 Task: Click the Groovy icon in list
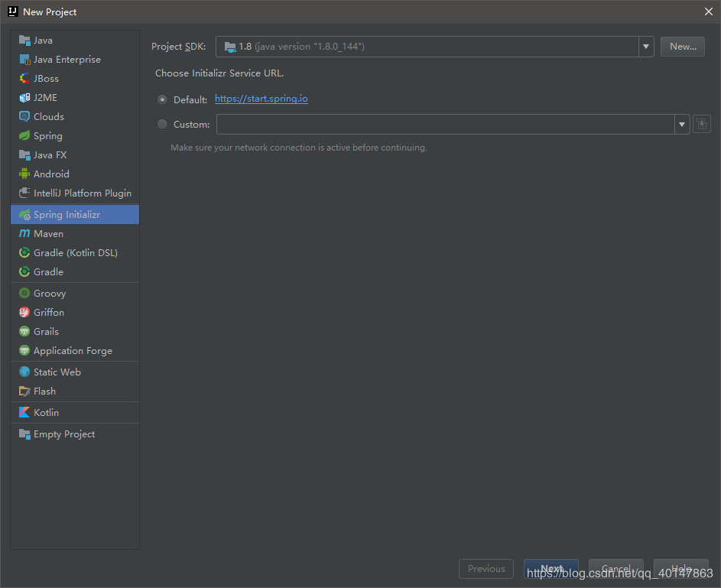(24, 294)
